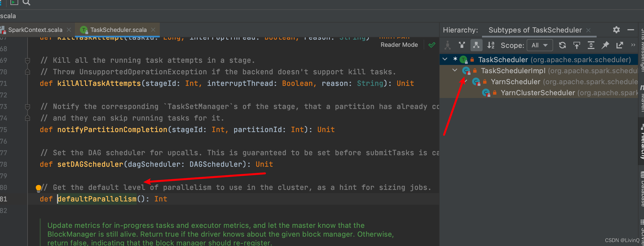Click YarnScheduler class icon
Viewport: 644px width, 246px height.
476,82
